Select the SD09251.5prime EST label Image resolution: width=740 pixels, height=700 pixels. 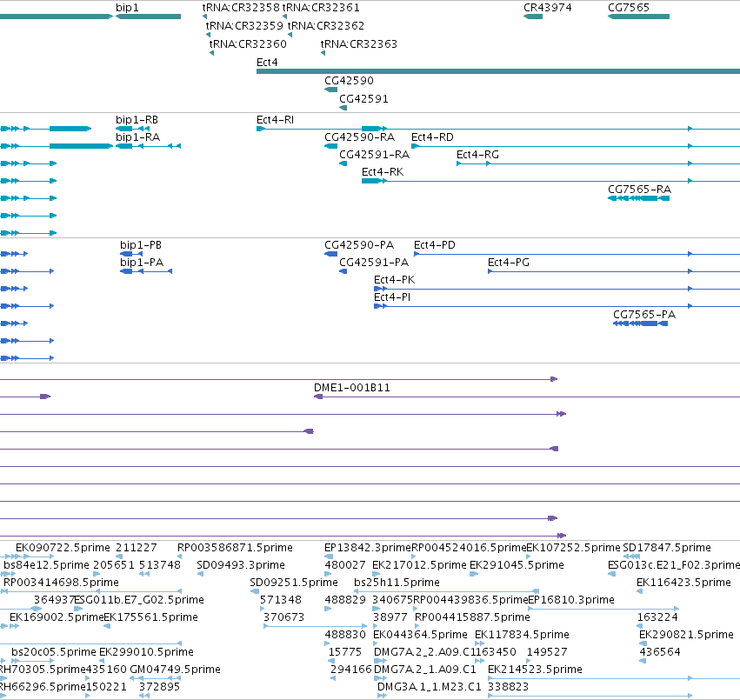pyautogui.click(x=294, y=583)
